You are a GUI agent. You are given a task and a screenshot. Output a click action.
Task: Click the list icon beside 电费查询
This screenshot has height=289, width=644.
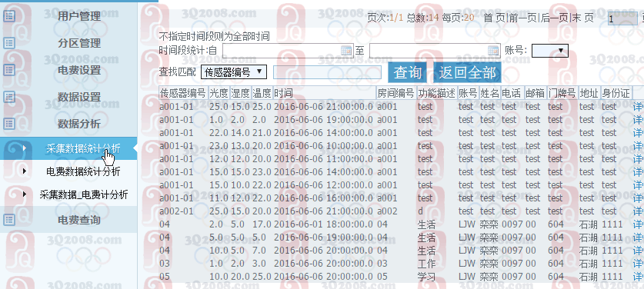click(x=9, y=220)
